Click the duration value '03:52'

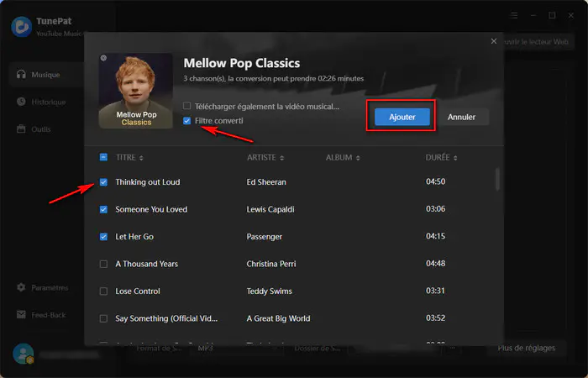435,318
